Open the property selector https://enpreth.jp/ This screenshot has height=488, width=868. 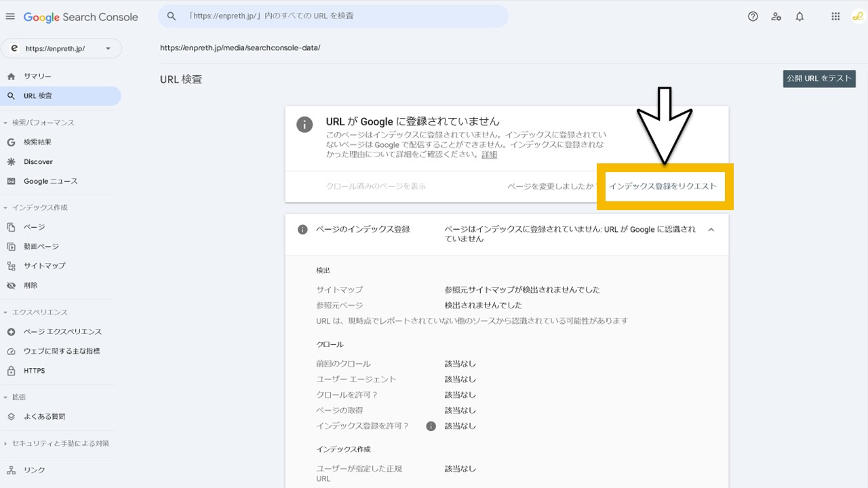pos(62,49)
